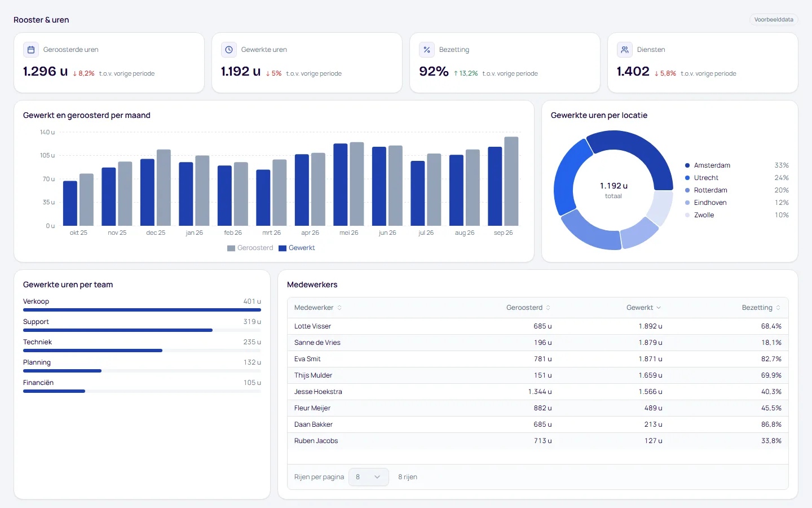Click the Zwolle legend color dot
812x508 pixels.
point(687,215)
